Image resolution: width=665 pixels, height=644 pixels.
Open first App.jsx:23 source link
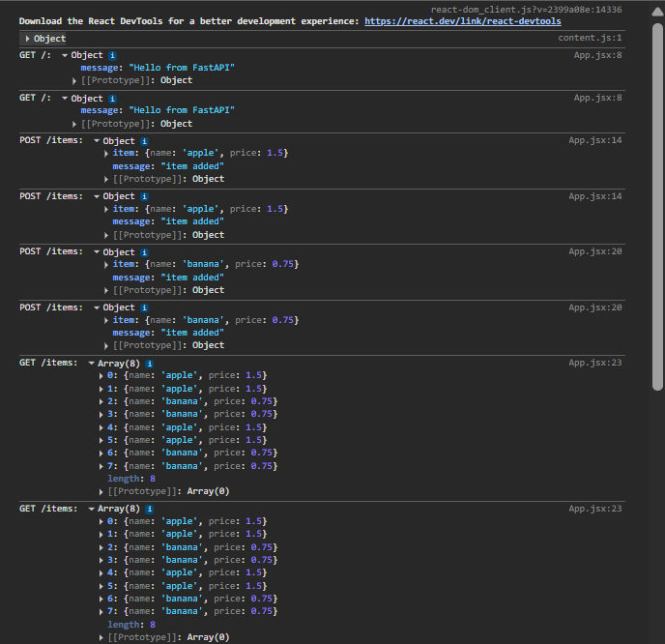coord(595,363)
